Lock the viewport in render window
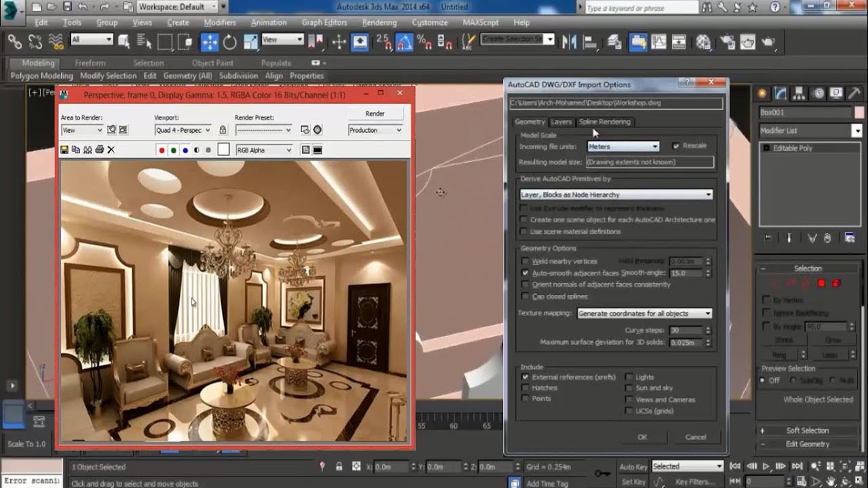The width and height of the screenshot is (868, 488). click(x=222, y=130)
